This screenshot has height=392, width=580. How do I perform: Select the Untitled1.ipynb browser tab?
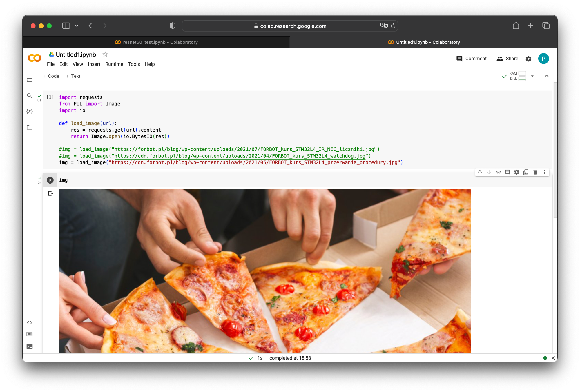[423, 42]
